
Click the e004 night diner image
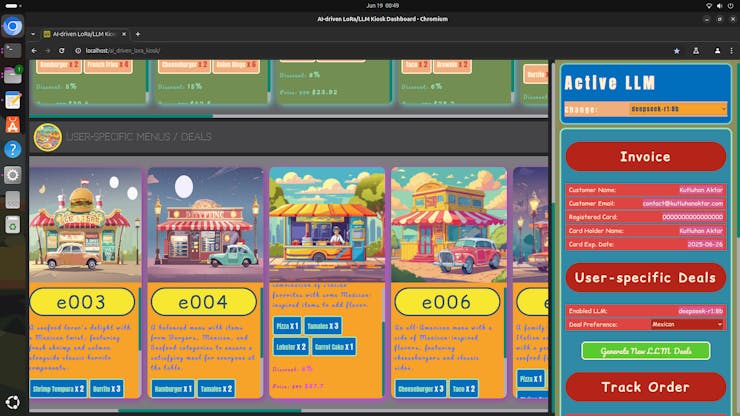pyautogui.click(x=205, y=225)
